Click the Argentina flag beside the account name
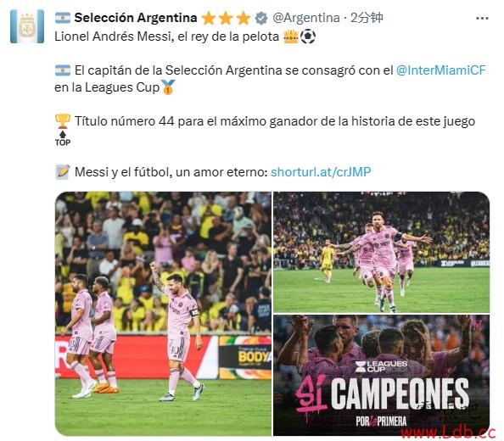504x441 pixels. click(x=62, y=18)
